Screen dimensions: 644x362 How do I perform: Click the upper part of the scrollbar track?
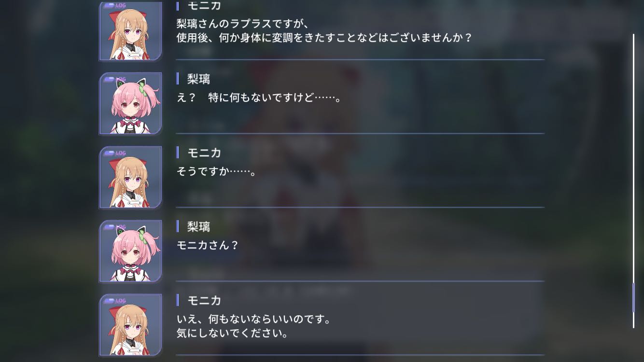(633, 97)
